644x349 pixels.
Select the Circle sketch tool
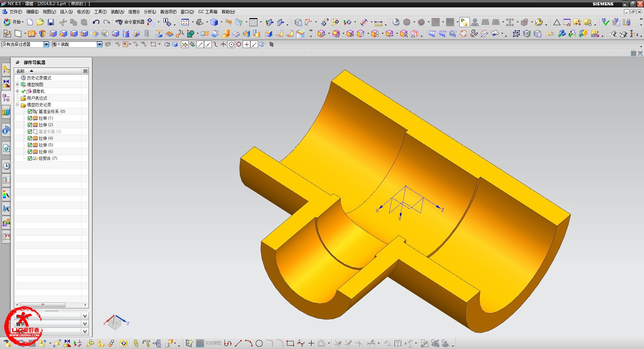pos(259,343)
